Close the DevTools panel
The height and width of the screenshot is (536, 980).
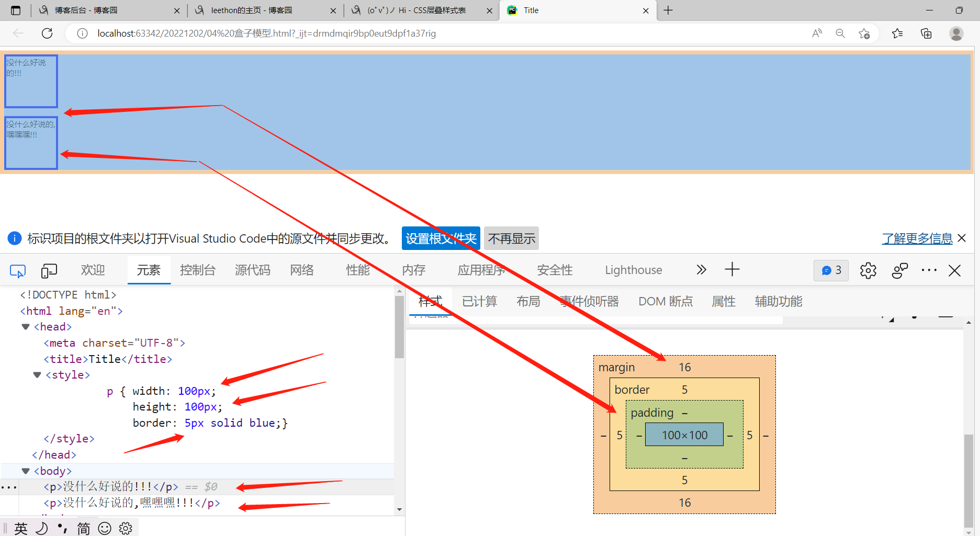coord(955,270)
